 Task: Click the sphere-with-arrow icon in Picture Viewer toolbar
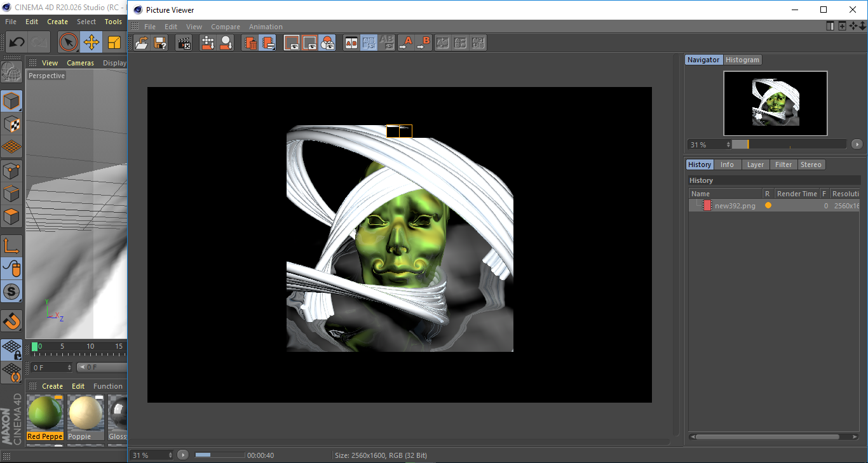tap(226, 43)
